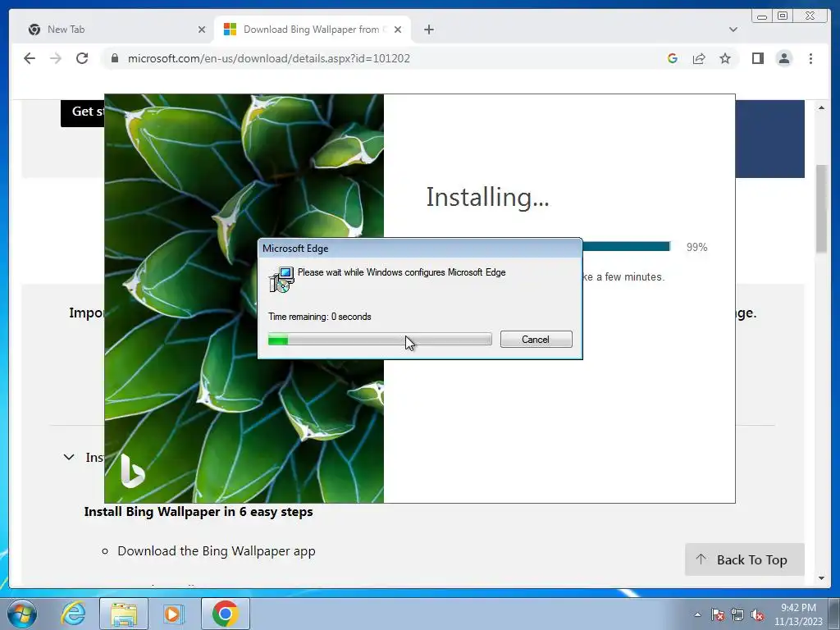The image size is (840, 630).
Task: Open the Action Center flag icon
Action: tap(718, 614)
